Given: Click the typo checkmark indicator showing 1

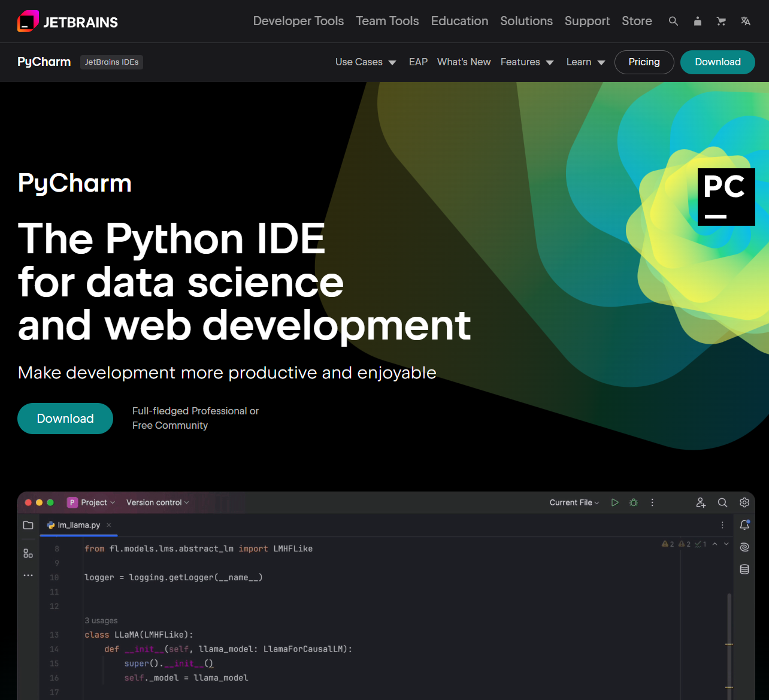Looking at the screenshot, I should pyautogui.click(x=701, y=544).
